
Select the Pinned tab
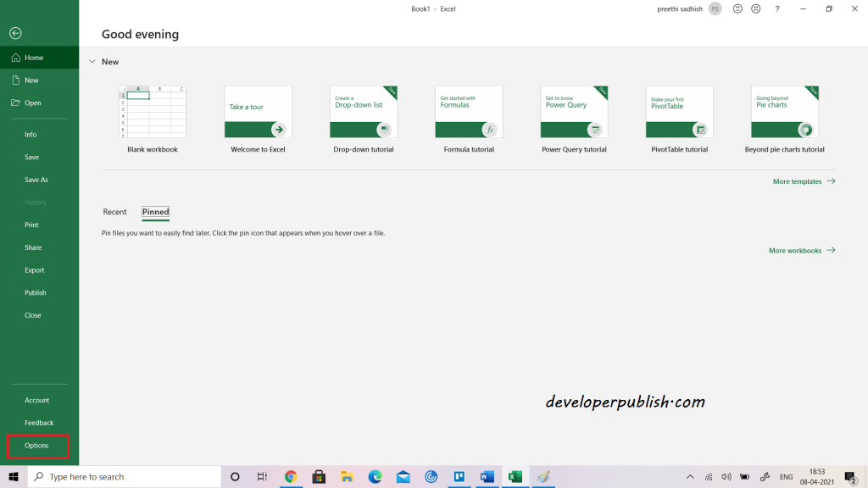[x=155, y=212]
